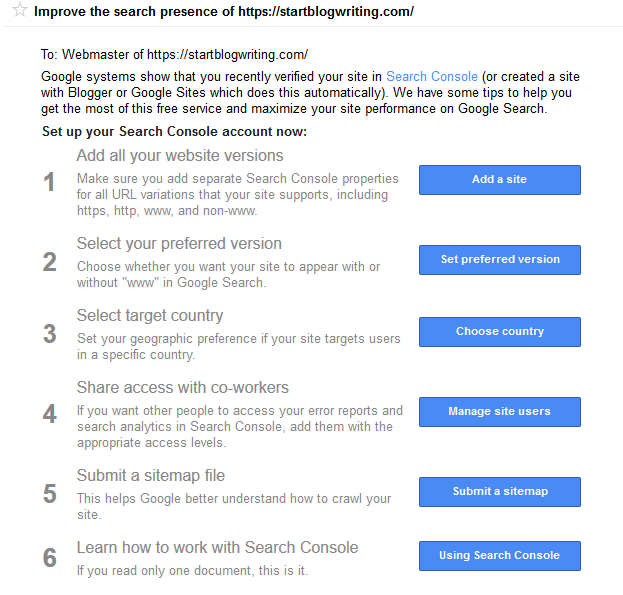
Task: Select the Select your preferred version heading
Action: coord(179,243)
